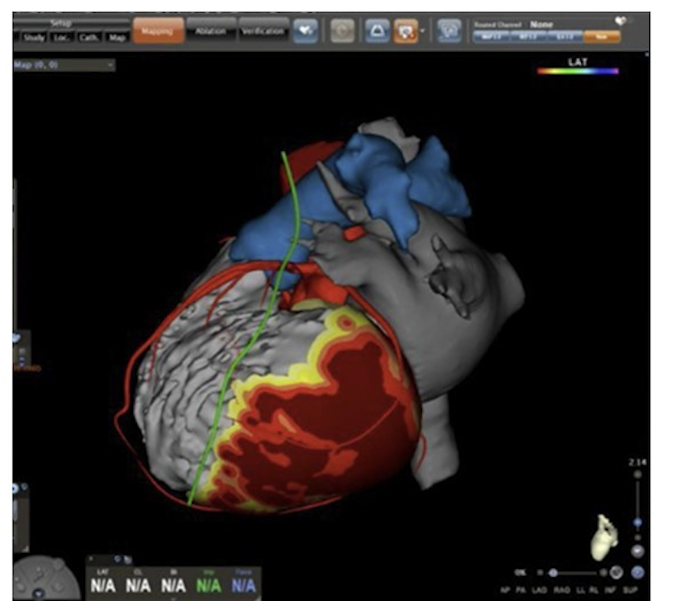Click the small heart orientation thumbnail

[604, 537]
